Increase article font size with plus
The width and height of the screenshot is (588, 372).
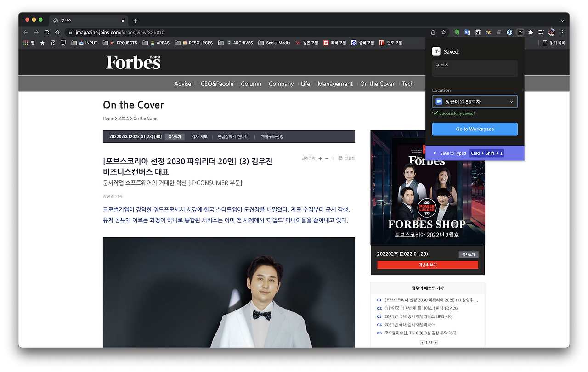click(x=320, y=158)
